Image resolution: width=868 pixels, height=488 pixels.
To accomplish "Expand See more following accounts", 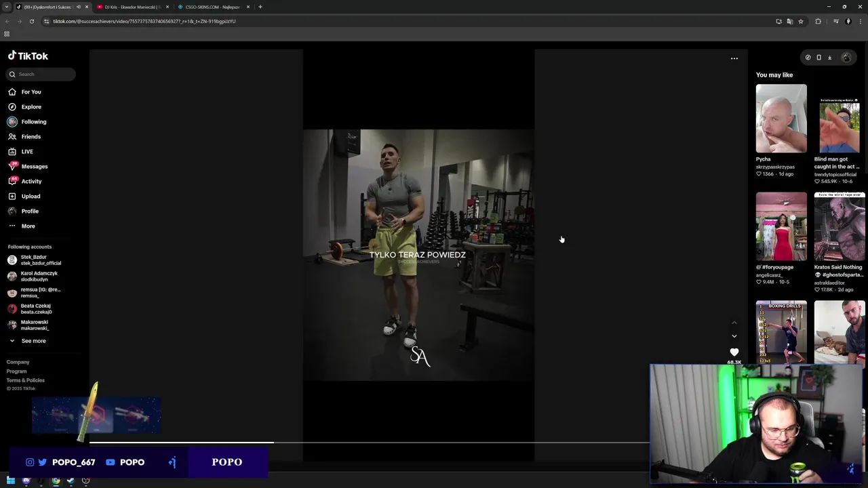I will [27, 341].
